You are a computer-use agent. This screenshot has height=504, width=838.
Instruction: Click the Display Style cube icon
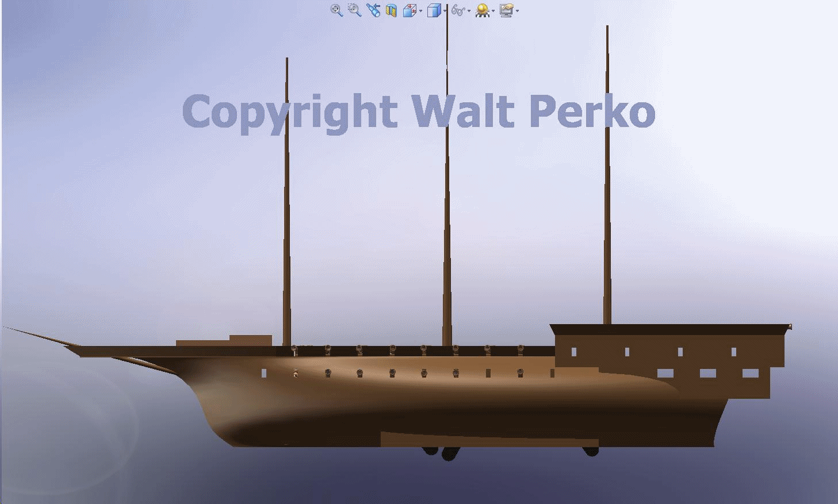tap(434, 10)
